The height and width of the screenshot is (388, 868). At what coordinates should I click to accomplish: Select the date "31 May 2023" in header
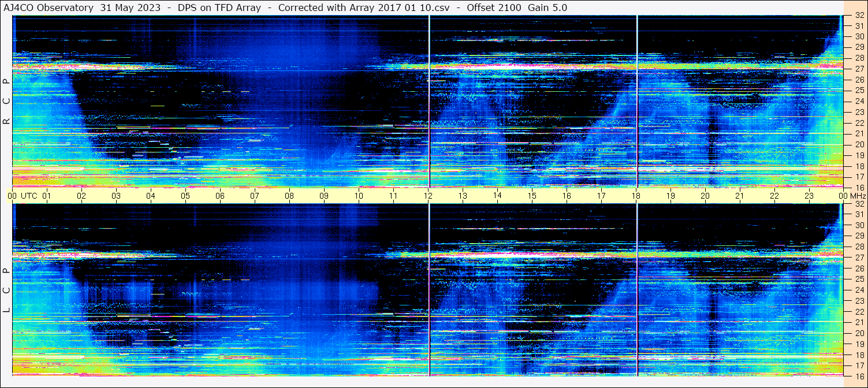(x=131, y=8)
